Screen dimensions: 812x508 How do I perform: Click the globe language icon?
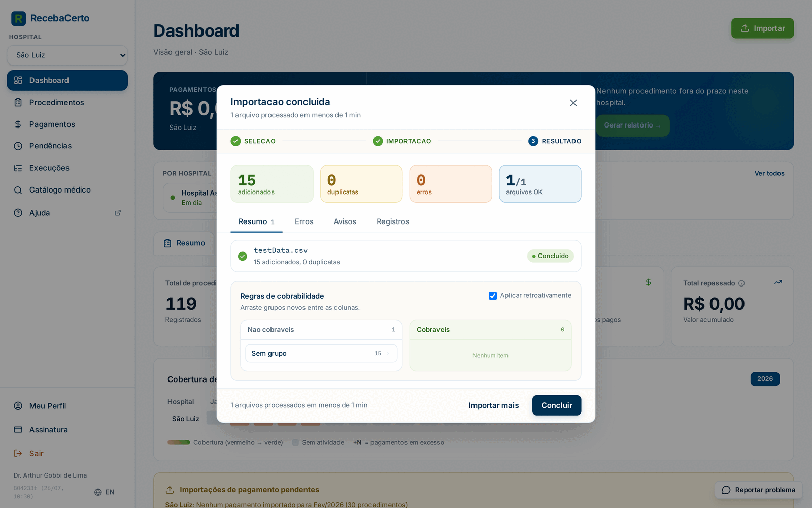pos(98,492)
